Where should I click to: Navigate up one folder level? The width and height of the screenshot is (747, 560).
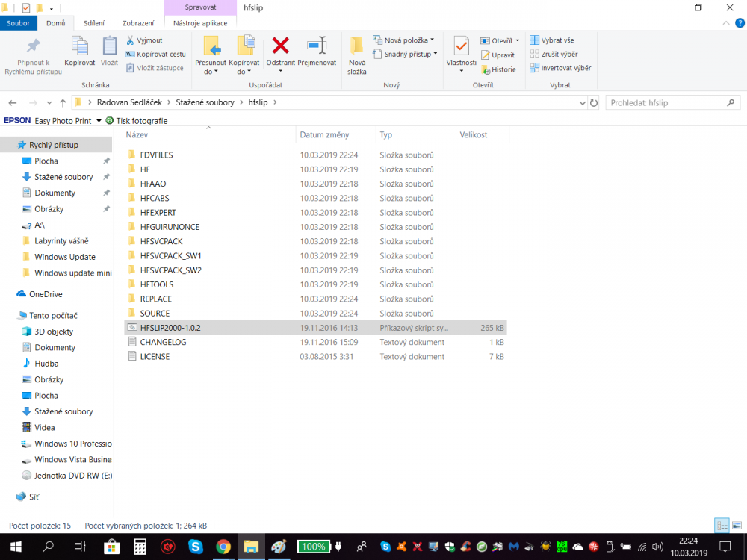coord(63,102)
